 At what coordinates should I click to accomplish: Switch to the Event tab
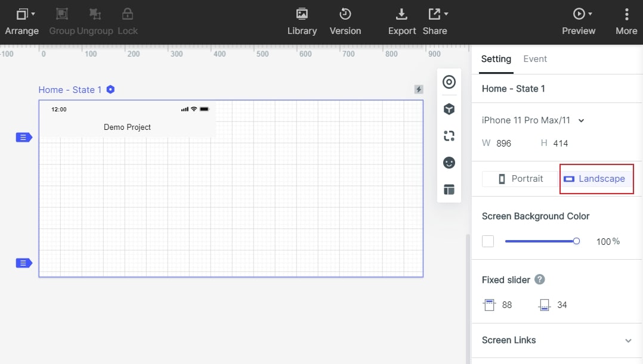coord(534,59)
